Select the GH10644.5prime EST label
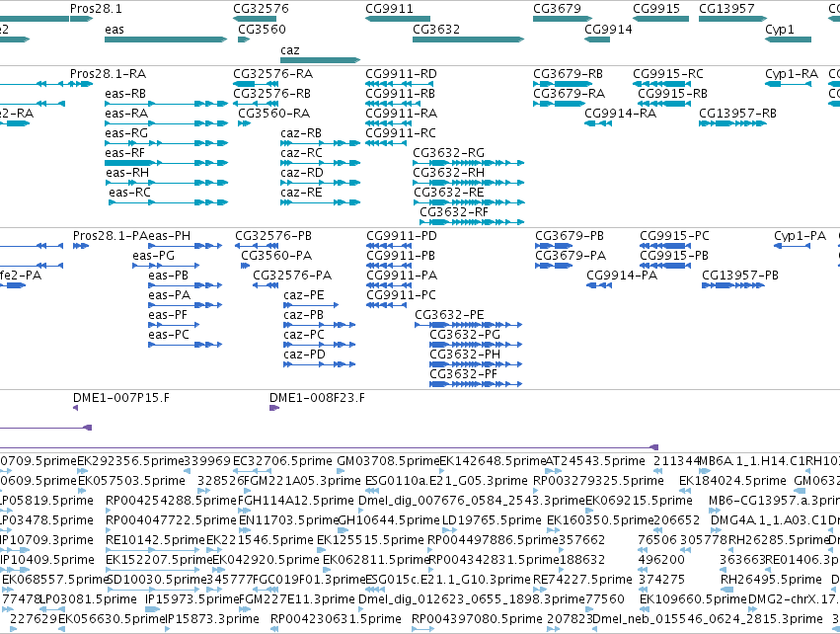This screenshot has height=634, width=840. 390,520
